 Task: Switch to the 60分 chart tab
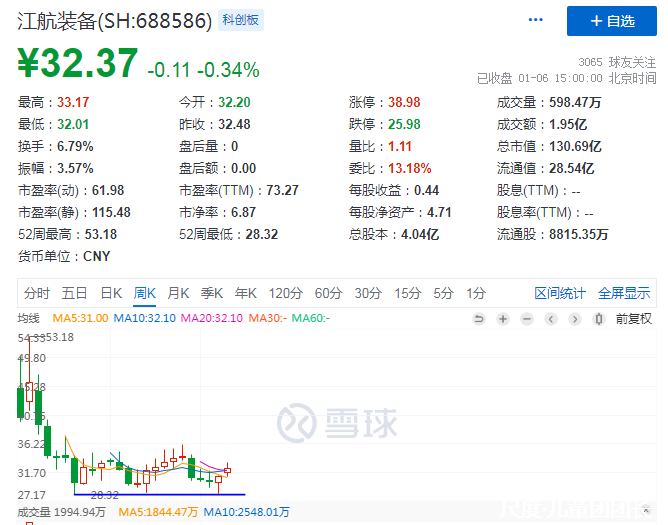[x=328, y=293]
